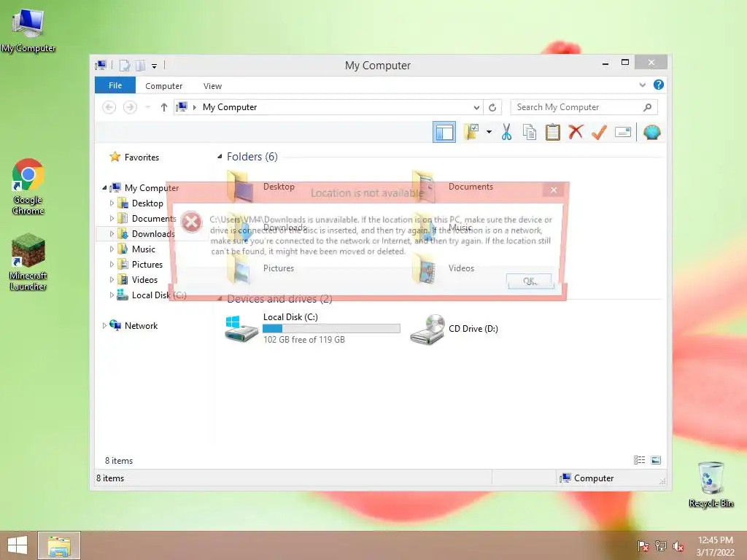This screenshot has height=560, width=747.
Task: Expand Network node in navigation pane
Action: click(104, 326)
